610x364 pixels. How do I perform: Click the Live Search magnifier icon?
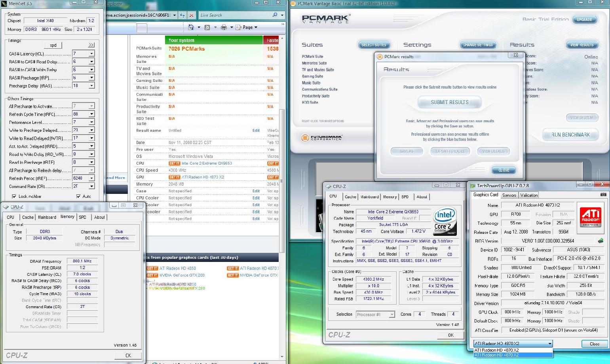tap(275, 15)
